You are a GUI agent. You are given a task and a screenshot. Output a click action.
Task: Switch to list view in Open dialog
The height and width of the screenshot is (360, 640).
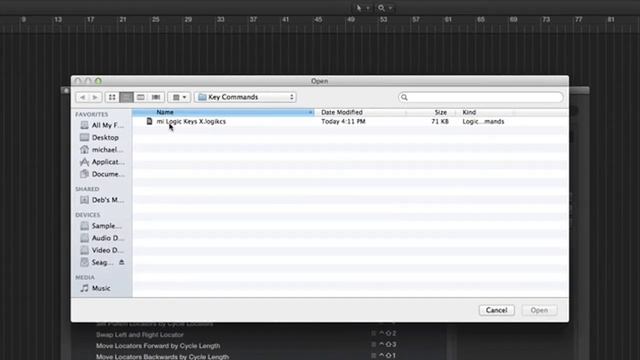pyautogui.click(x=127, y=97)
